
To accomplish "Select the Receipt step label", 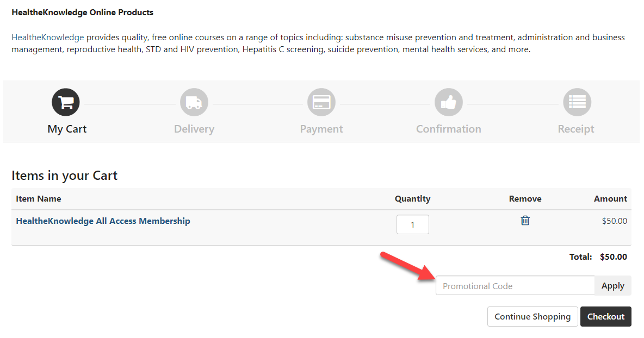I will pyautogui.click(x=576, y=129).
